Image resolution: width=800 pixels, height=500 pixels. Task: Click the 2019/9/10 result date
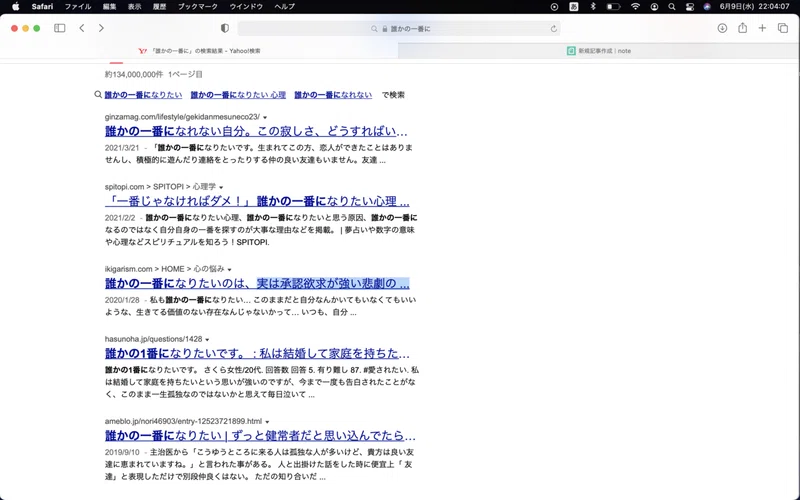(122, 452)
